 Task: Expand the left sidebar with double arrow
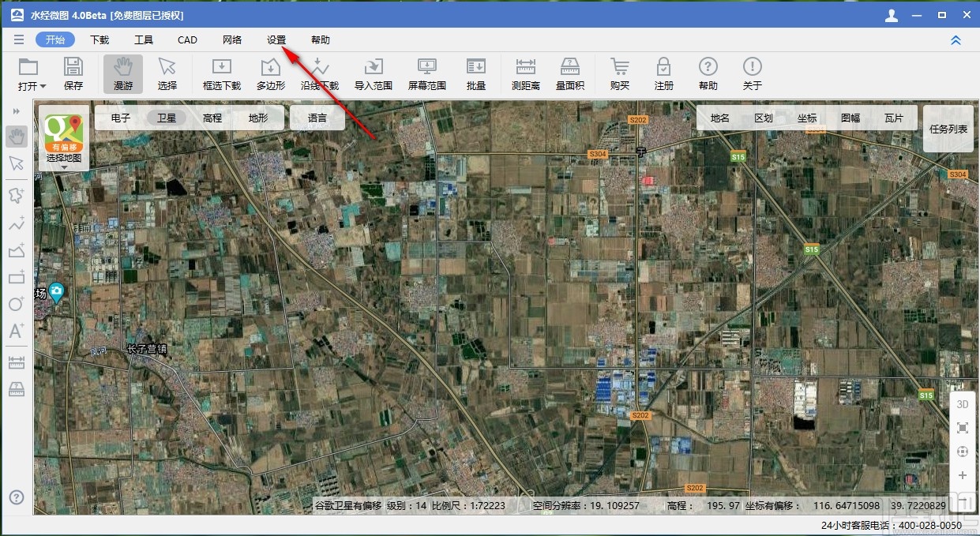17,112
